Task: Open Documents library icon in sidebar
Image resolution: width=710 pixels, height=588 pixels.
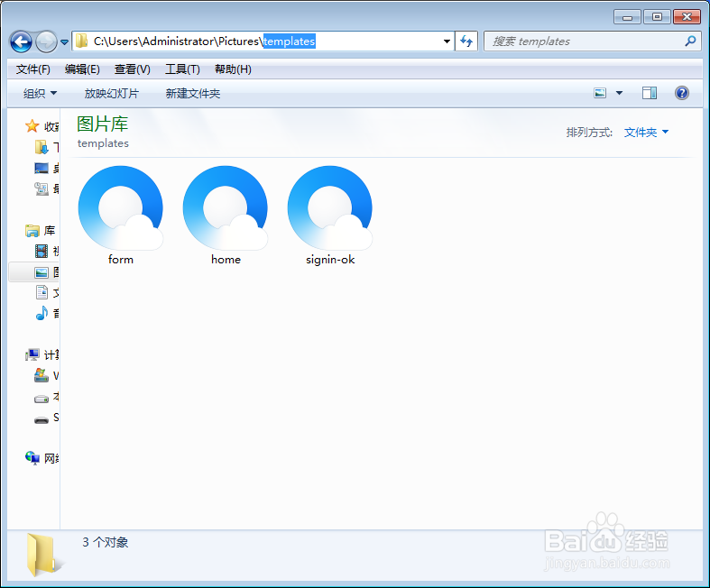Action: [x=41, y=292]
